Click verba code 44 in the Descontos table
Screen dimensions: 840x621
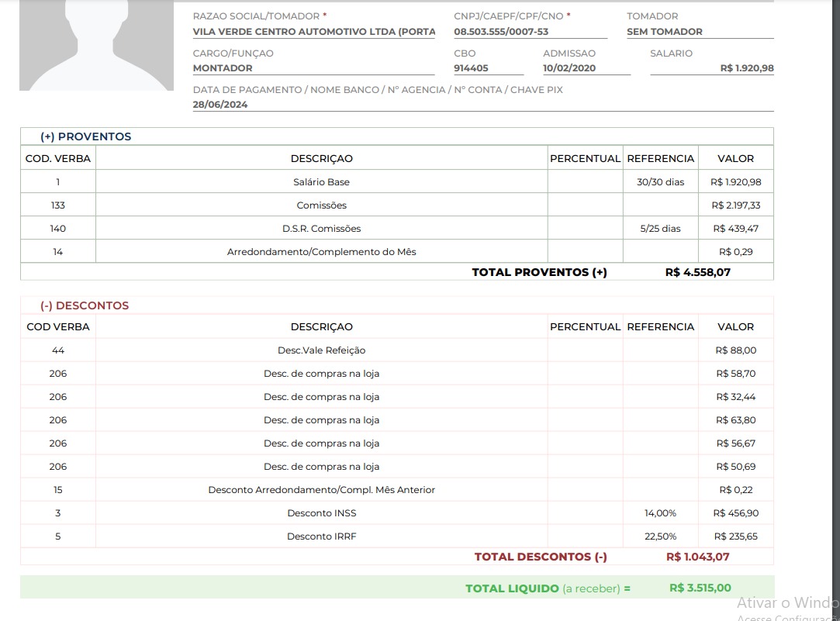tap(58, 350)
